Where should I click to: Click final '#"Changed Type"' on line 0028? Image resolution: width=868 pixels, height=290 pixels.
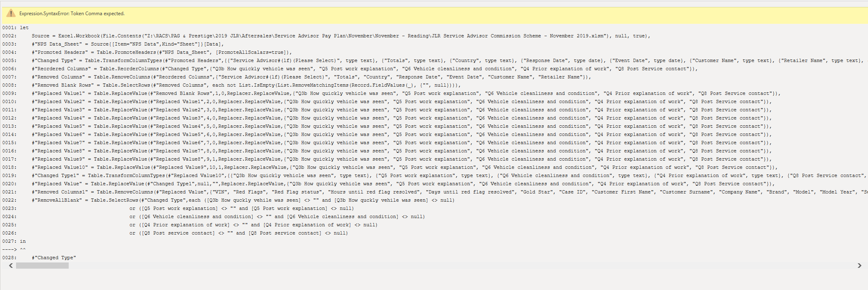54,258
